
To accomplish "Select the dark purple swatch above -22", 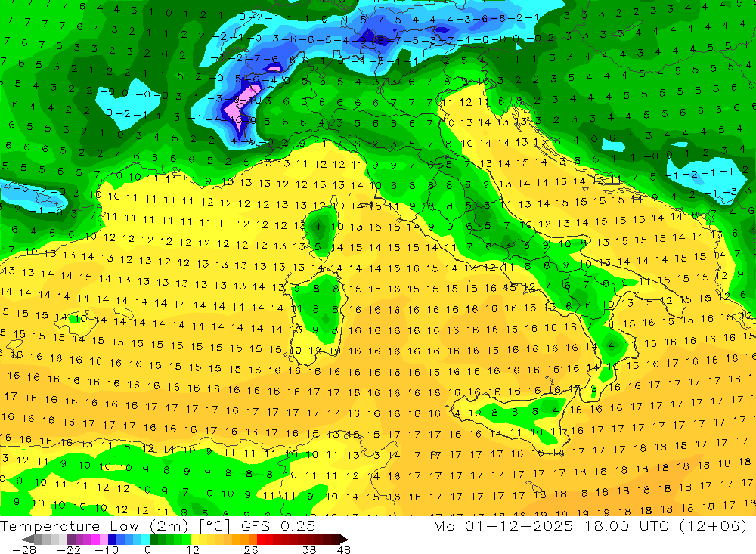I will pos(71,539).
